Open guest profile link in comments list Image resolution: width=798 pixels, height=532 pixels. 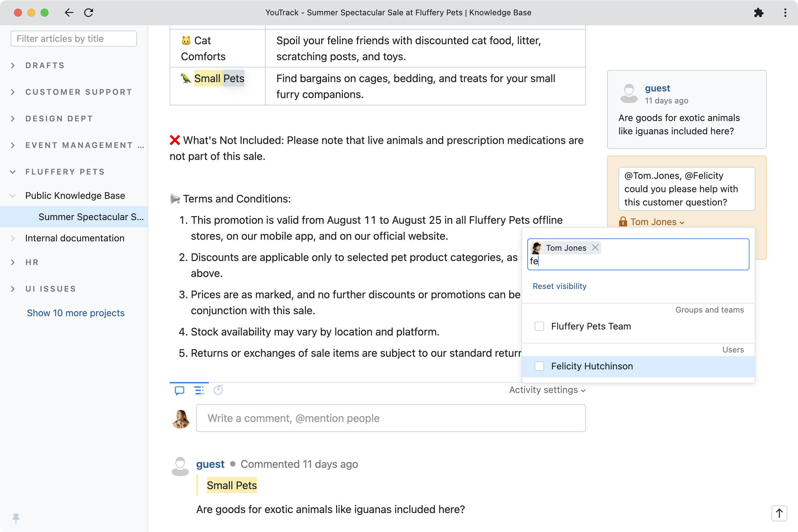pyautogui.click(x=210, y=464)
